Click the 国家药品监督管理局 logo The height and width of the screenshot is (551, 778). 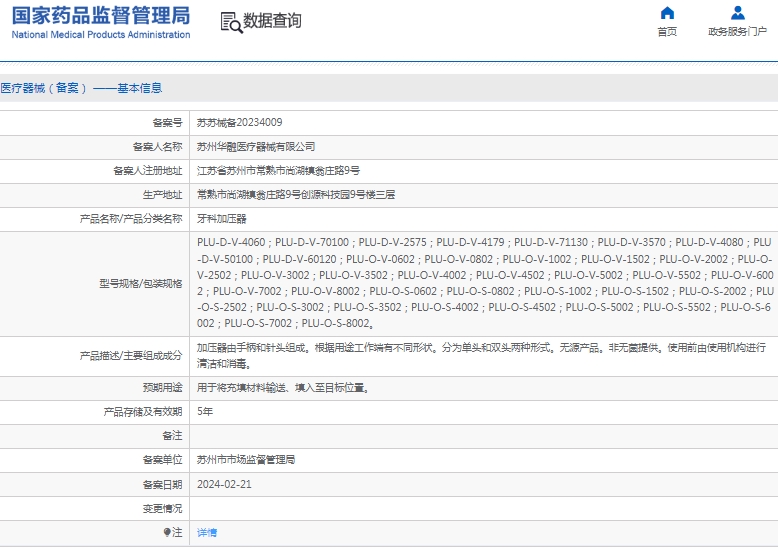(x=101, y=15)
